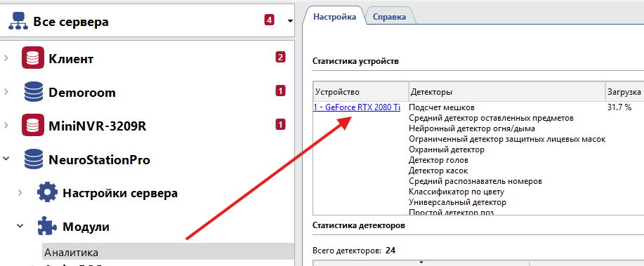This screenshot has height=266, width=644.
Task: Expand the MiniNVR-3209R tree node
Action: (x=6, y=126)
